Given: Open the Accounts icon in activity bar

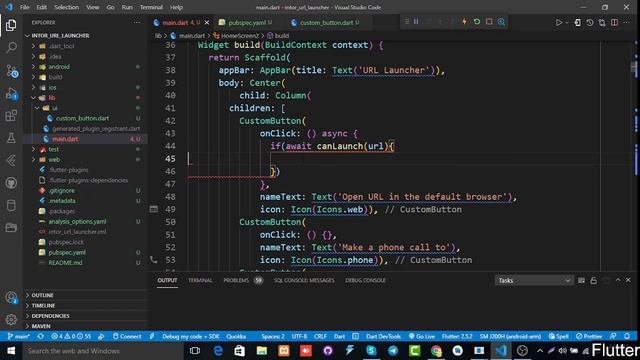Looking at the screenshot, I should (x=11, y=298).
